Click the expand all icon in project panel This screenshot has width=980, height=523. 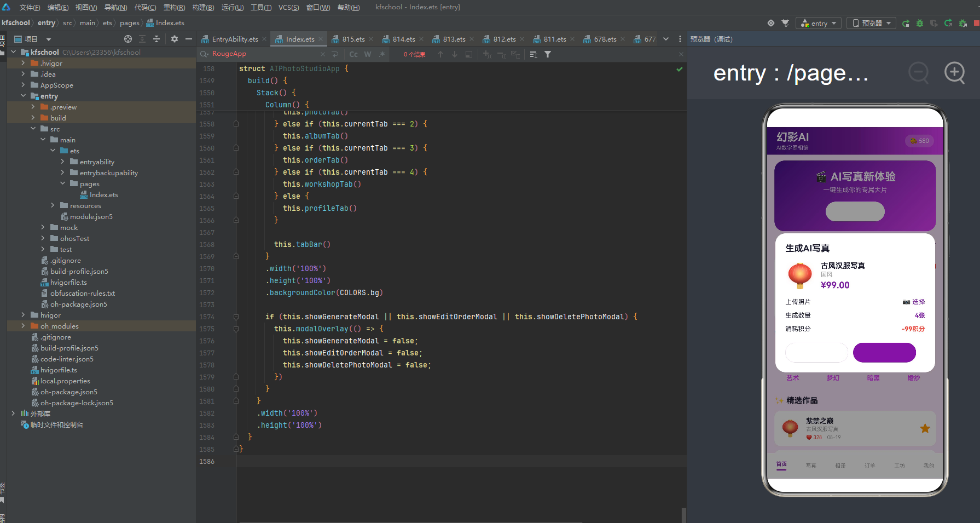point(142,39)
